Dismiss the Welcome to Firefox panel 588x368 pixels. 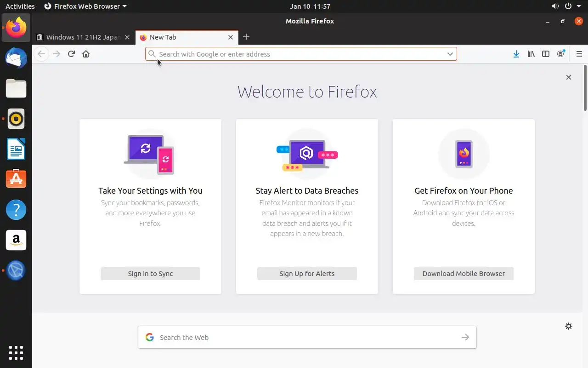tap(569, 77)
